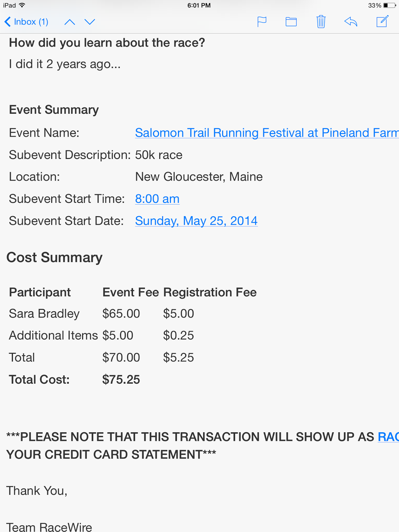Flag this email message
Image resolution: width=399 pixels, height=532 pixels.
[262, 22]
